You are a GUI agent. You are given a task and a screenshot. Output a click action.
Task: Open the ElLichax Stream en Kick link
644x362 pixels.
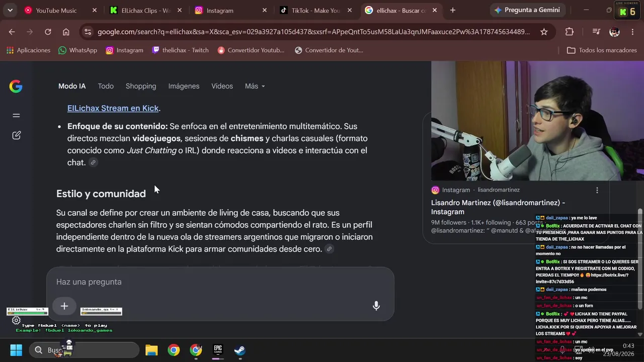(x=113, y=108)
